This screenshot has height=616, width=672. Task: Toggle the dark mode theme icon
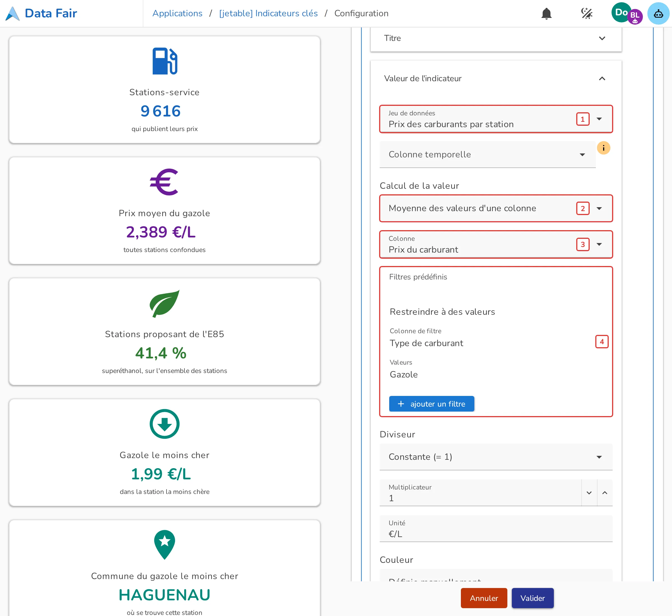coord(587,13)
